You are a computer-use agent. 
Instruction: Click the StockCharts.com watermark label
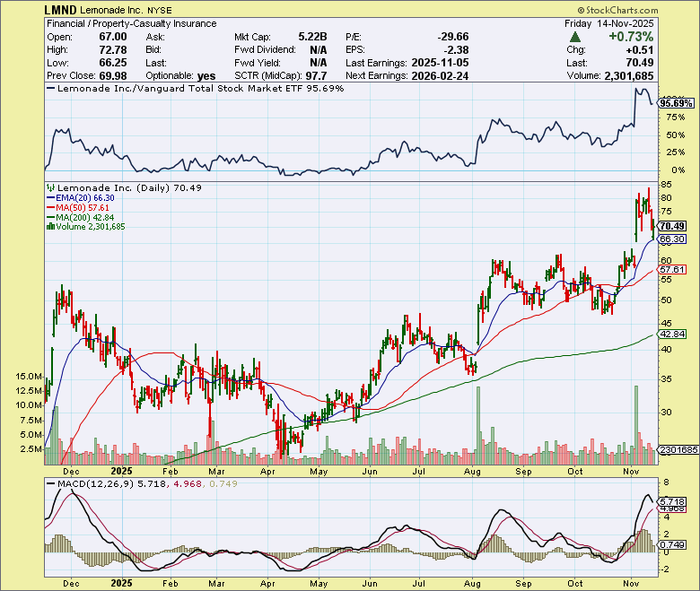[617, 10]
